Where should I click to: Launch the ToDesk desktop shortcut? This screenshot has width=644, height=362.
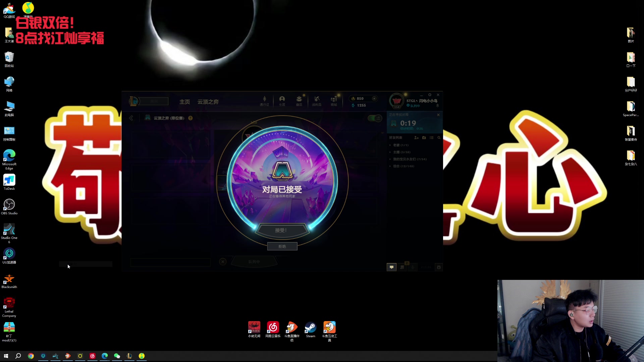9,182
